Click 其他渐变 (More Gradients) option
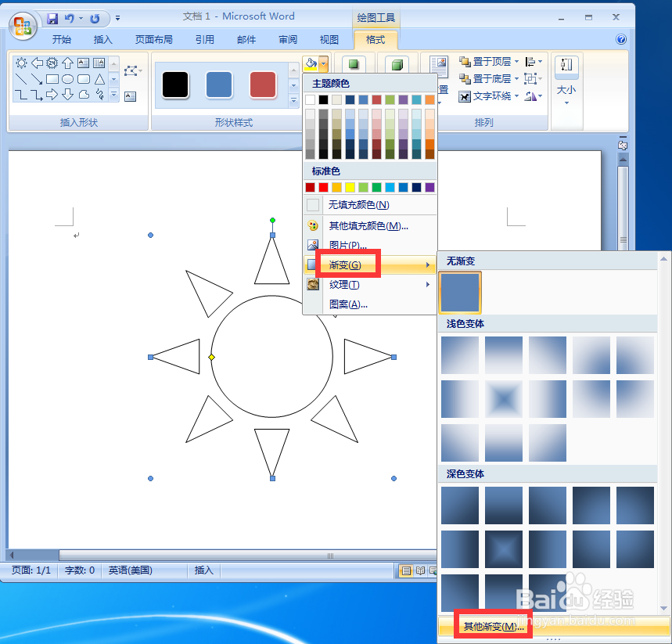Viewport: 672px width, 644px height. (x=554, y=626)
